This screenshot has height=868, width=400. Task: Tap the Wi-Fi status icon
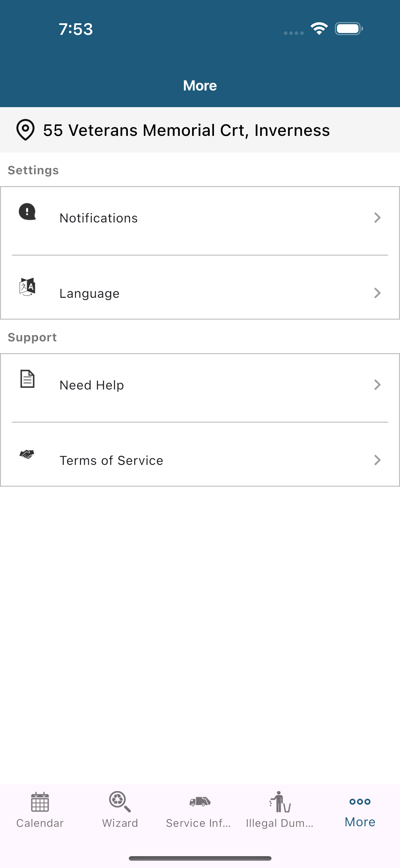pos(319,29)
